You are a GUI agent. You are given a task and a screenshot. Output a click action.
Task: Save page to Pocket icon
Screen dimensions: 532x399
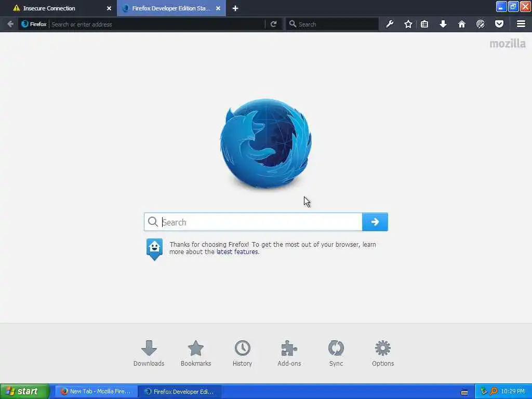click(x=499, y=24)
